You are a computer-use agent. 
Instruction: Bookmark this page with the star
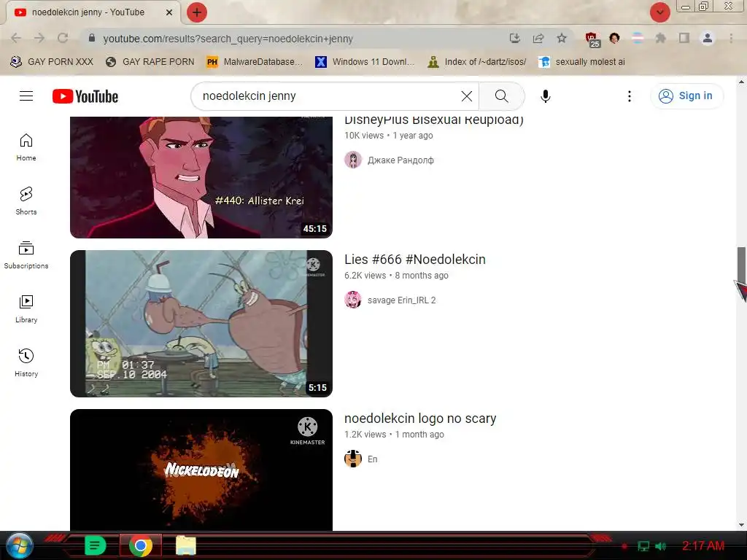562,38
